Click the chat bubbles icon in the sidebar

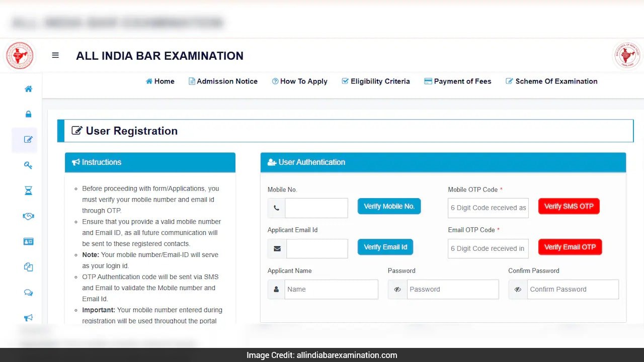click(x=29, y=293)
